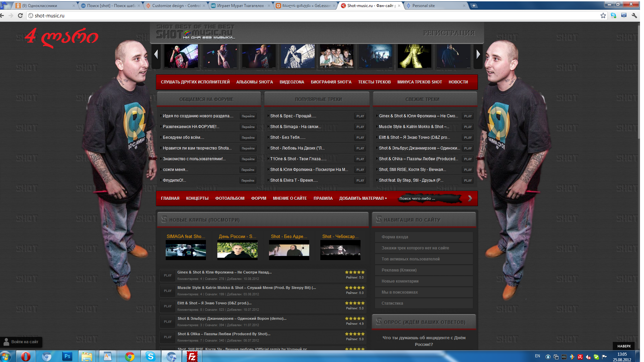Open ВИДЕОZONA menu item

[292, 82]
